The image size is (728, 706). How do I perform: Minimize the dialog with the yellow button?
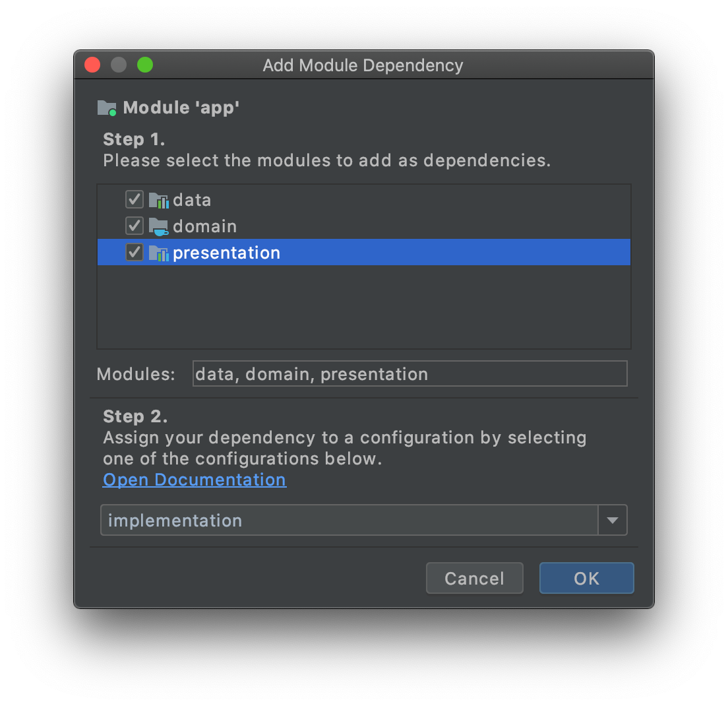pos(118,65)
